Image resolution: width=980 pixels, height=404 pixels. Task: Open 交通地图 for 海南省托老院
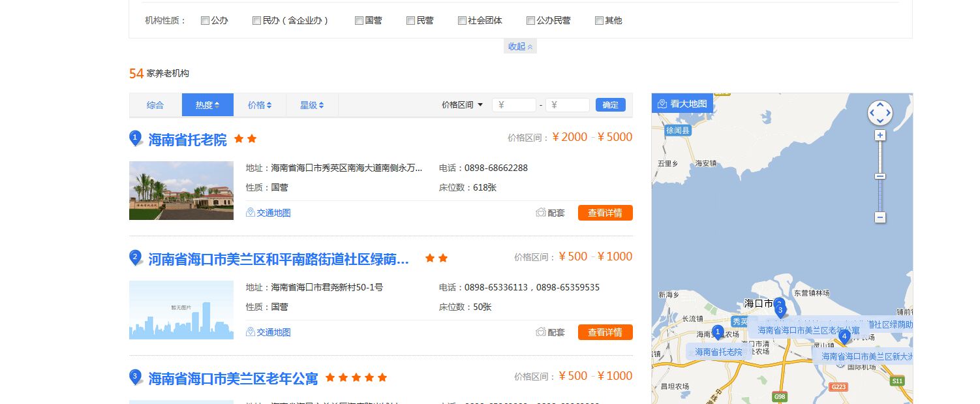point(268,213)
